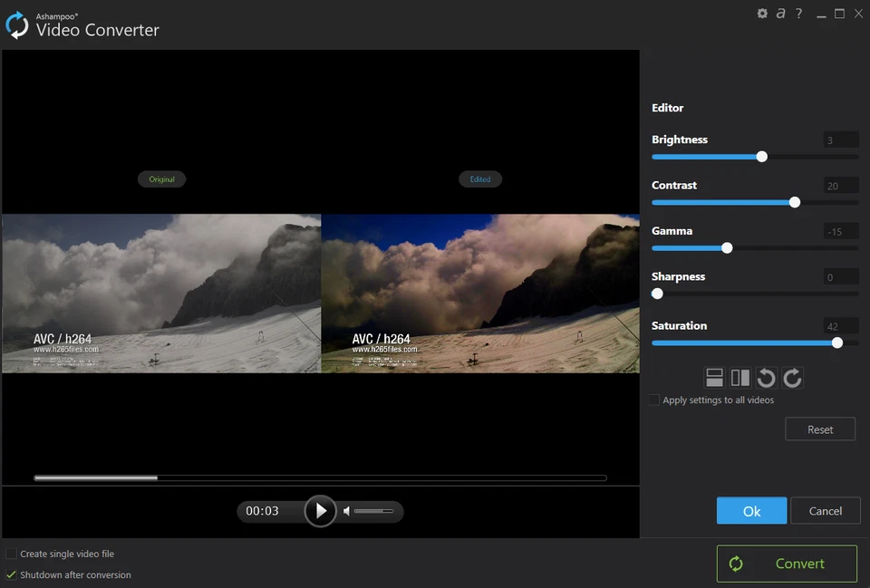The width and height of the screenshot is (870, 588).
Task: Enable Apply settings to all videos
Action: 653,400
